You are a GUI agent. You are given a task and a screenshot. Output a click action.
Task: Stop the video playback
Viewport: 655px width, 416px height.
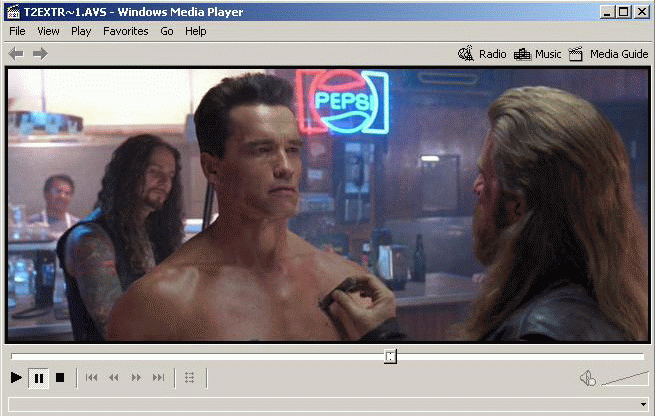click(60, 378)
